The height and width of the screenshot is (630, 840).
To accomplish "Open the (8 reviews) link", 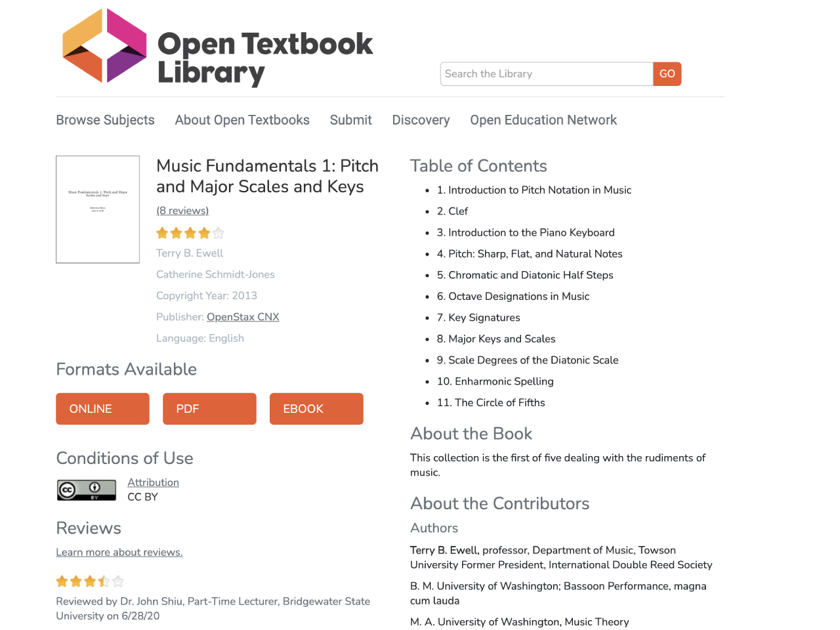I will (x=182, y=211).
